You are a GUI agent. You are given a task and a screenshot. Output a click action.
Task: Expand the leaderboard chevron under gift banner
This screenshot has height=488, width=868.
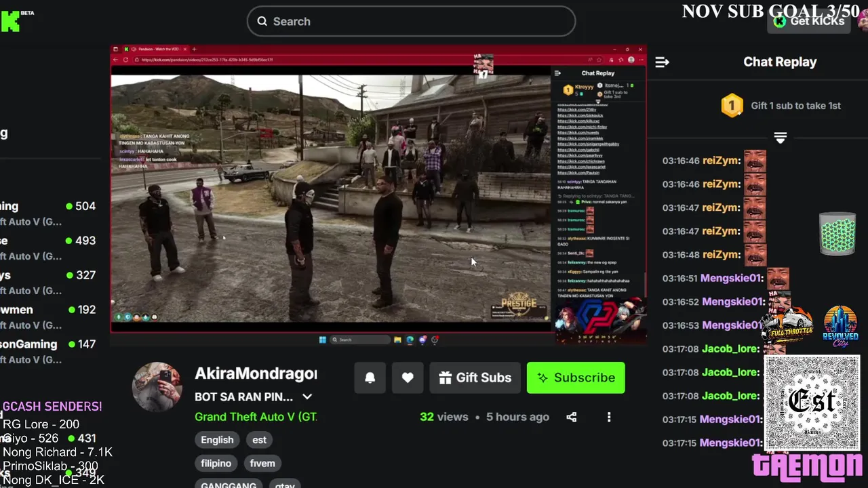click(x=780, y=138)
